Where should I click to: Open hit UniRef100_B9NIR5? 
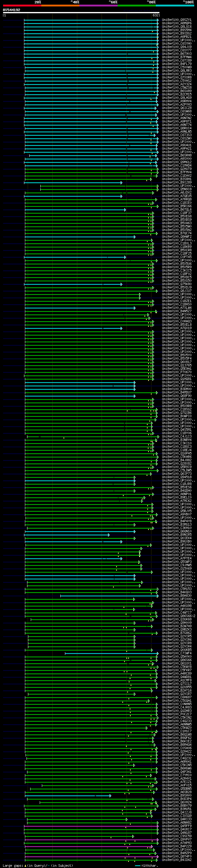tap(176, 535)
